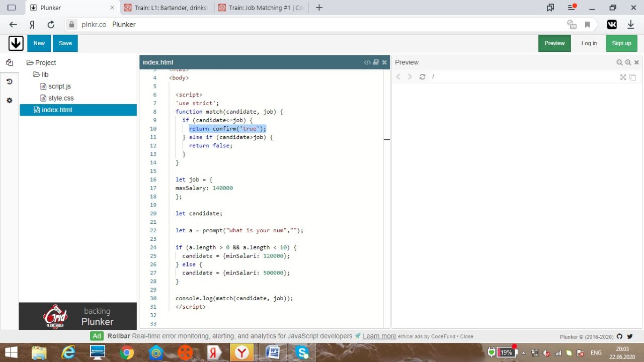Click the ENG language indicator

(596, 353)
